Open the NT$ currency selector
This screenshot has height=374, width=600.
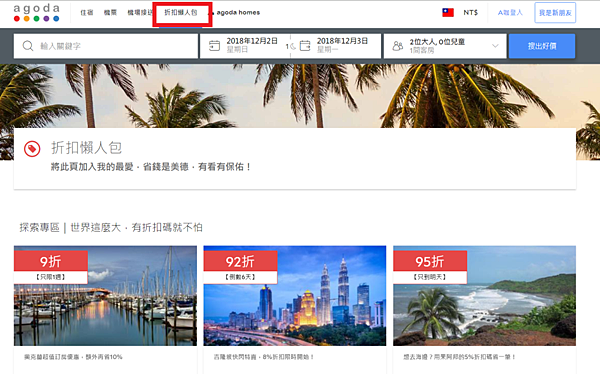tap(470, 13)
